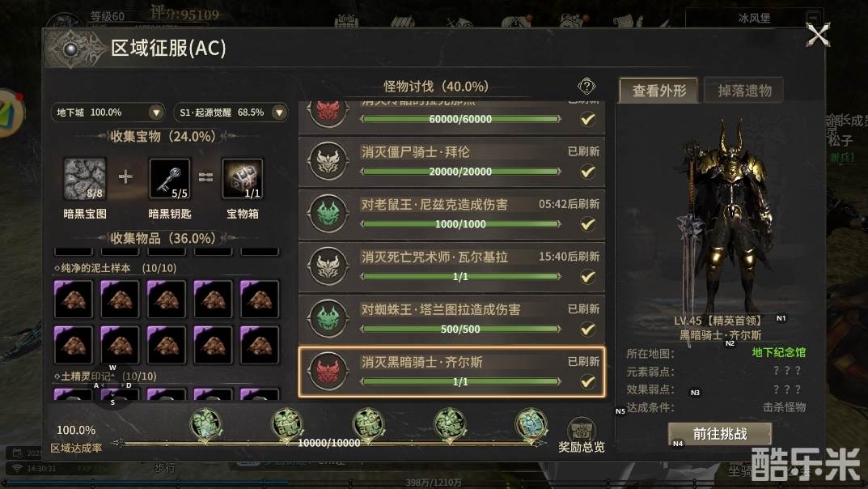Click the 地下纪念馆 map link

click(778, 352)
